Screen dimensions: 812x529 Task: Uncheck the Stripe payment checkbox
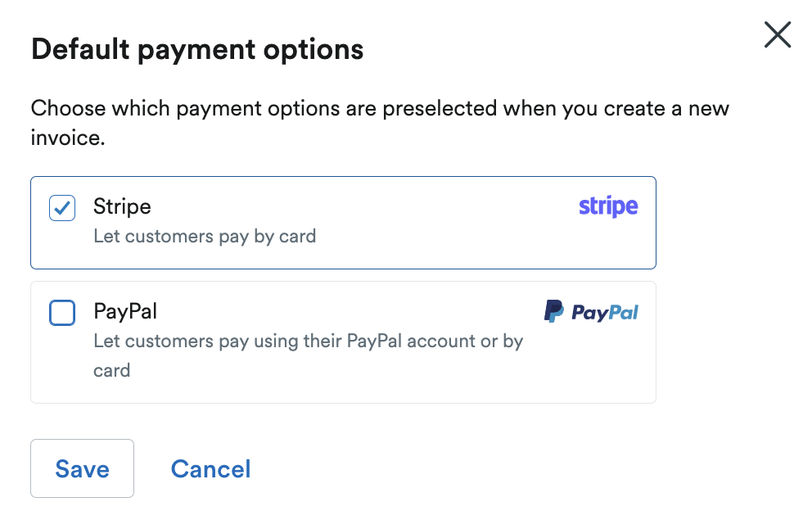click(x=61, y=208)
